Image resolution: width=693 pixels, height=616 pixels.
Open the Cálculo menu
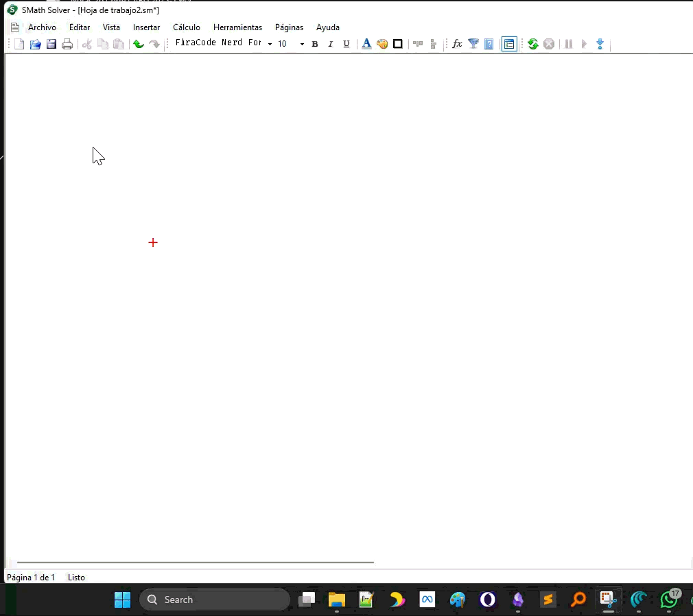[x=187, y=27]
